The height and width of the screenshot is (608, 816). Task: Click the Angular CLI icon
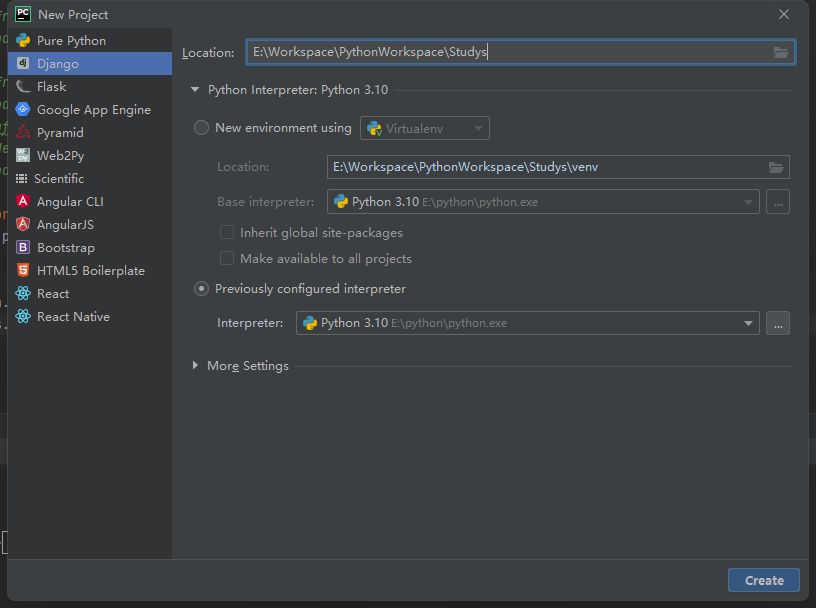click(23, 201)
